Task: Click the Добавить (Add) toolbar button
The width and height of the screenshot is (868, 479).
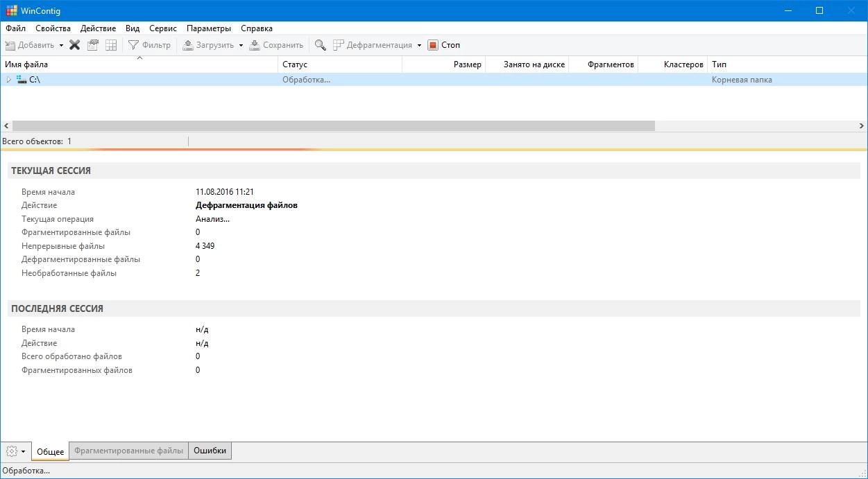Action: [x=30, y=45]
